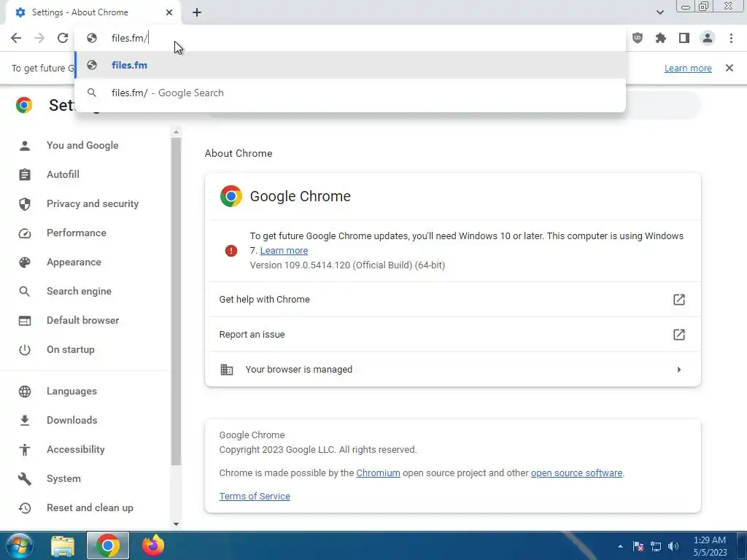Image resolution: width=747 pixels, height=560 pixels.
Task: Select the files.fm URL suggestion
Action: 350,65
